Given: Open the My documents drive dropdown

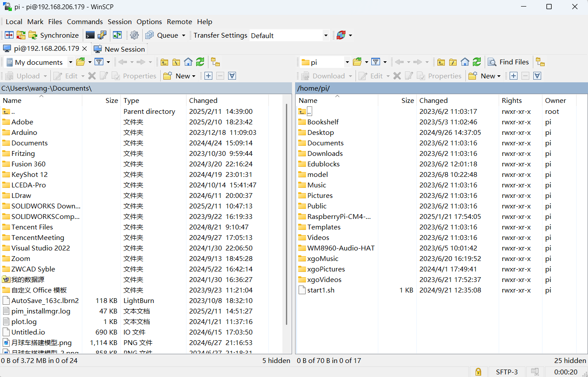Looking at the screenshot, I should coord(70,62).
